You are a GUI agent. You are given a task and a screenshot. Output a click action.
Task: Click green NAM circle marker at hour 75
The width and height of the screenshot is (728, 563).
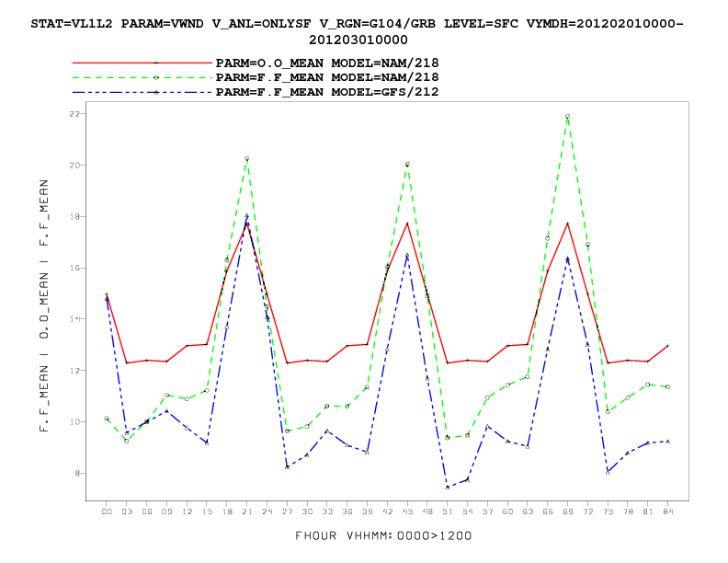[608, 411]
